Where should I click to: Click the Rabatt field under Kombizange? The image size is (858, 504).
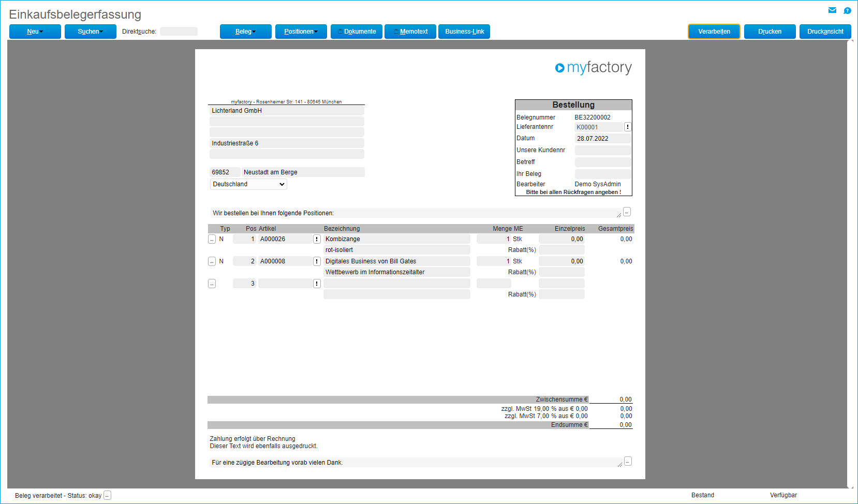pos(561,250)
